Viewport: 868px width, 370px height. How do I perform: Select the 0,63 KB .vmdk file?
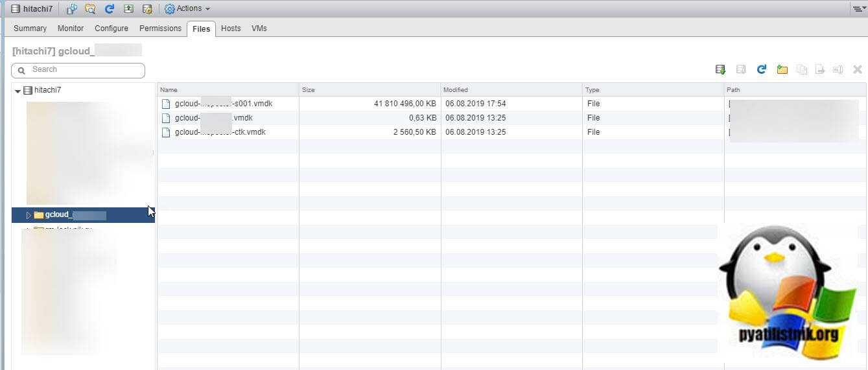click(214, 118)
